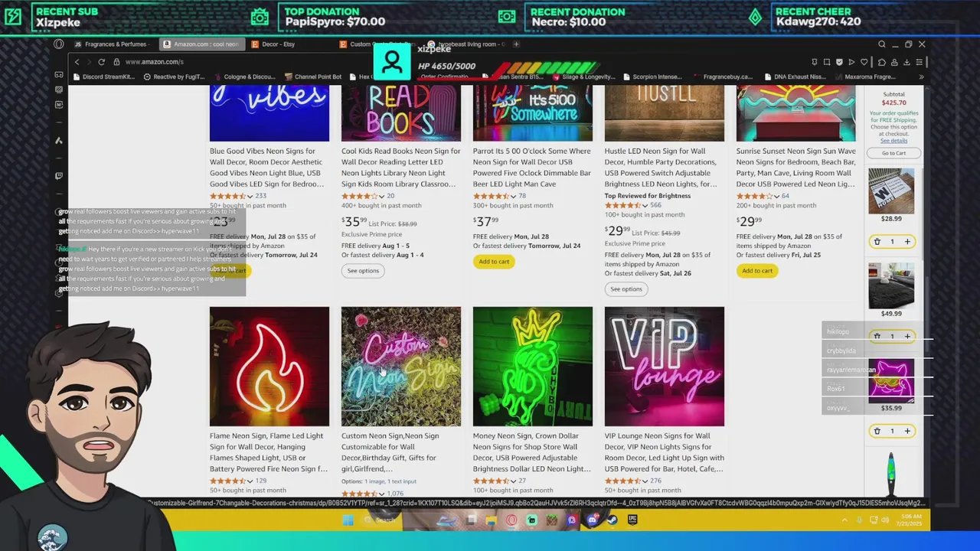Open Steam from the taskbar

click(612, 520)
